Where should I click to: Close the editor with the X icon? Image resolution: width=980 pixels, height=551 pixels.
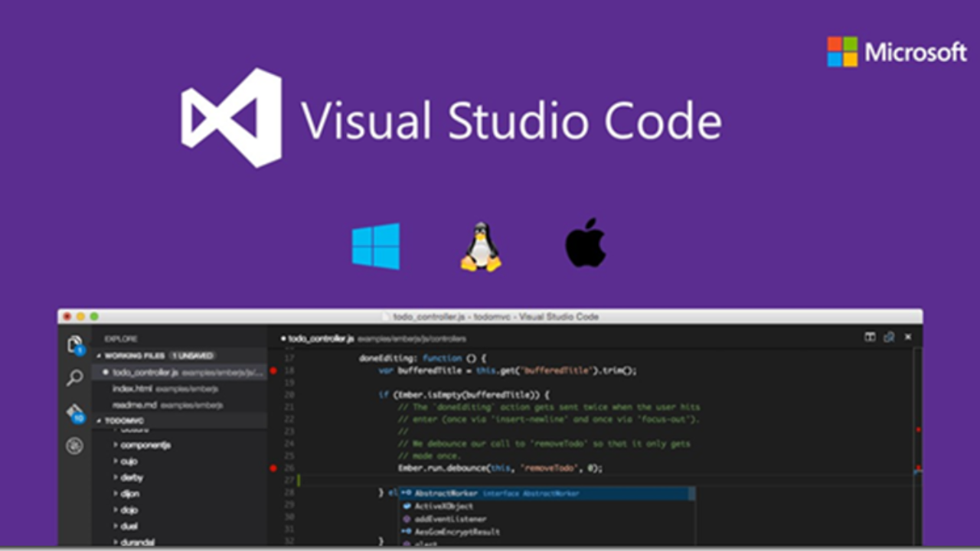908,337
